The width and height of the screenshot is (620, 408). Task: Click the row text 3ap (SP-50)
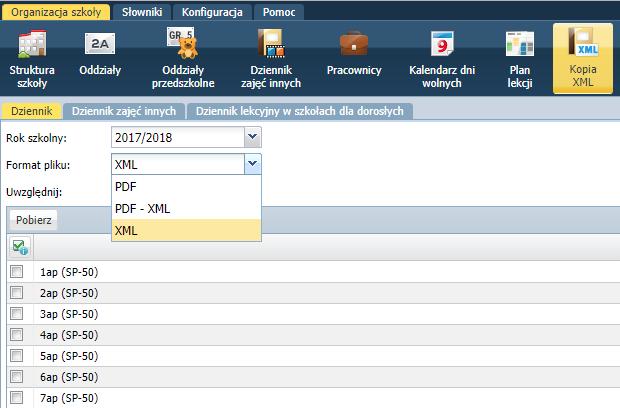click(x=69, y=314)
